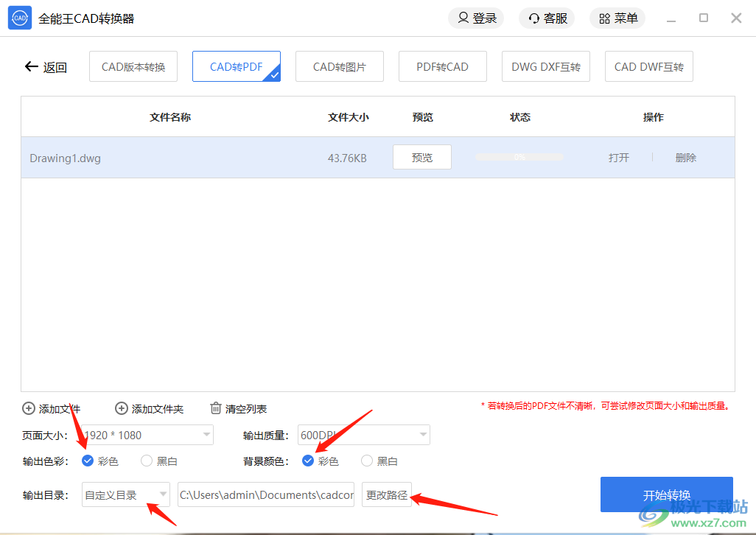Click the user profile icon beside 登录
The width and height of the screenshot is (756, 535).
point(463,18)
